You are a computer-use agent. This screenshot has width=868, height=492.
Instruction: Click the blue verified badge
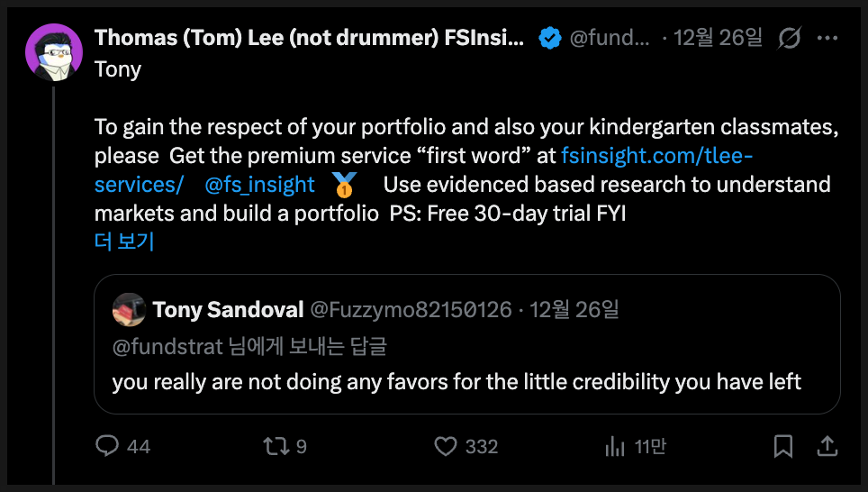tap(549, 39)
